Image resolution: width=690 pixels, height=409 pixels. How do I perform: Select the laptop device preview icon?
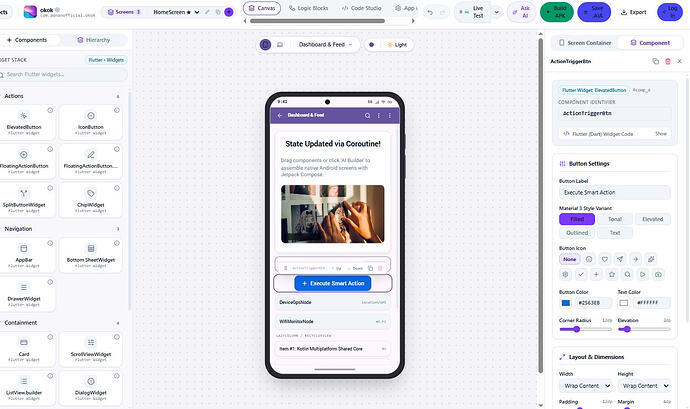click(280, 44)
